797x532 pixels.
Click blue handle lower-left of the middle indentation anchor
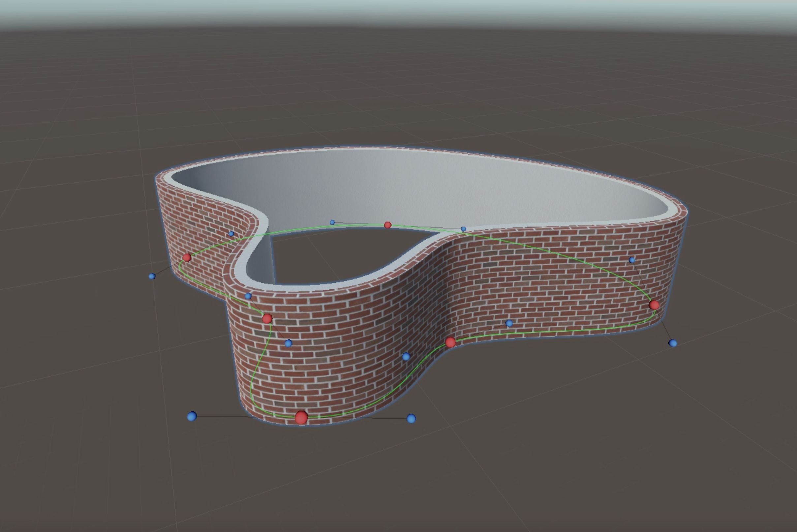click(406, 357)
